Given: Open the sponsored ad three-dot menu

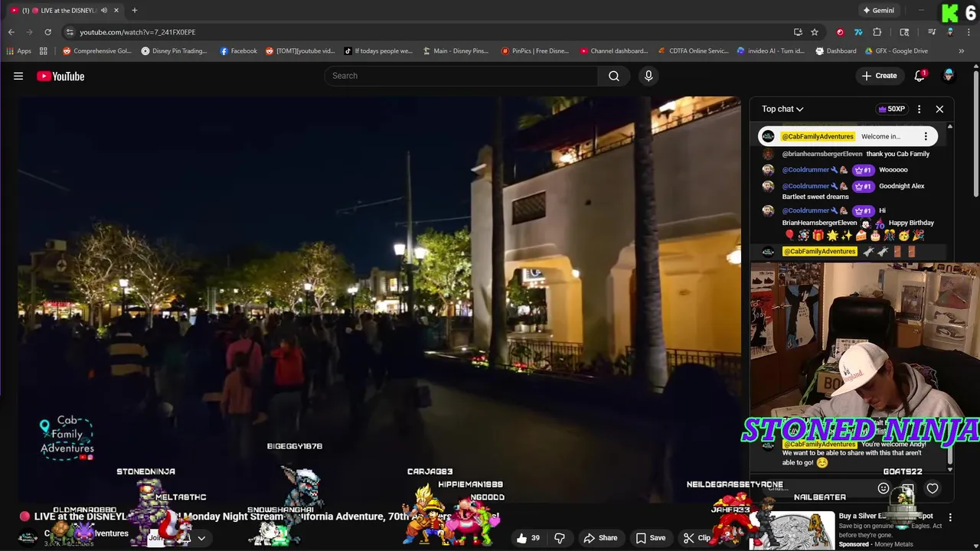Looking at the screenshot, I should pyautogui.click(x=950, y=517).
